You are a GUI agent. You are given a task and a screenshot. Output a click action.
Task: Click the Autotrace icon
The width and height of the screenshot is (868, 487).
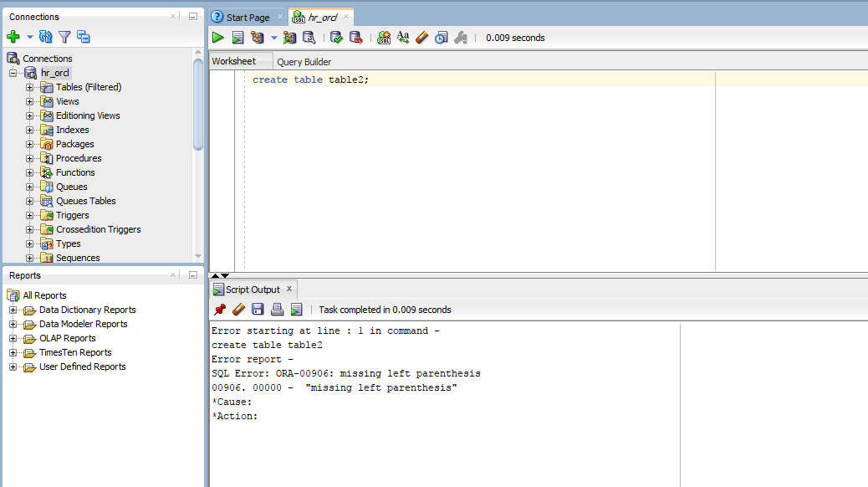click(x=289, y=38)
